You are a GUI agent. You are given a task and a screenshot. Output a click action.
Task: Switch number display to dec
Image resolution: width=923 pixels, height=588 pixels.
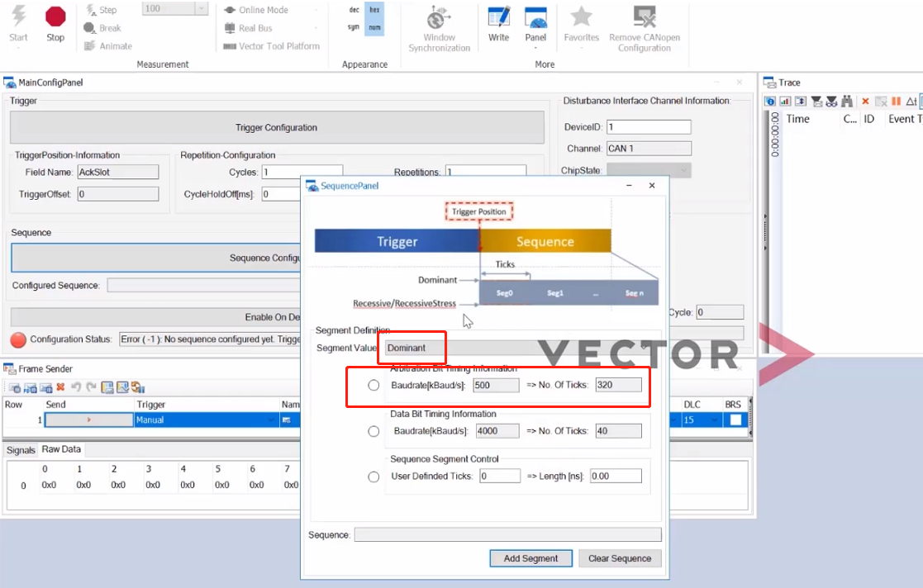coord(354,10)
